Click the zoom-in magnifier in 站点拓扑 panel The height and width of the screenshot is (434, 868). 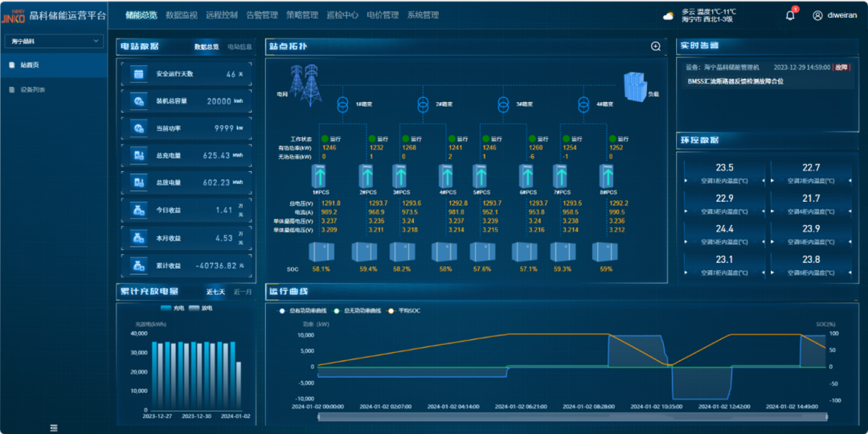coord(656,47)
